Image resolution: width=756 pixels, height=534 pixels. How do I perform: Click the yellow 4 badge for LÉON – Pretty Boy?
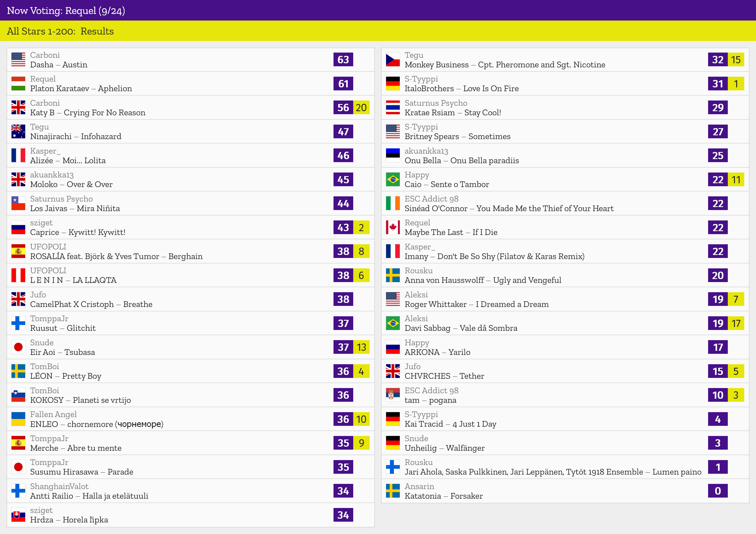pos(361,371)
